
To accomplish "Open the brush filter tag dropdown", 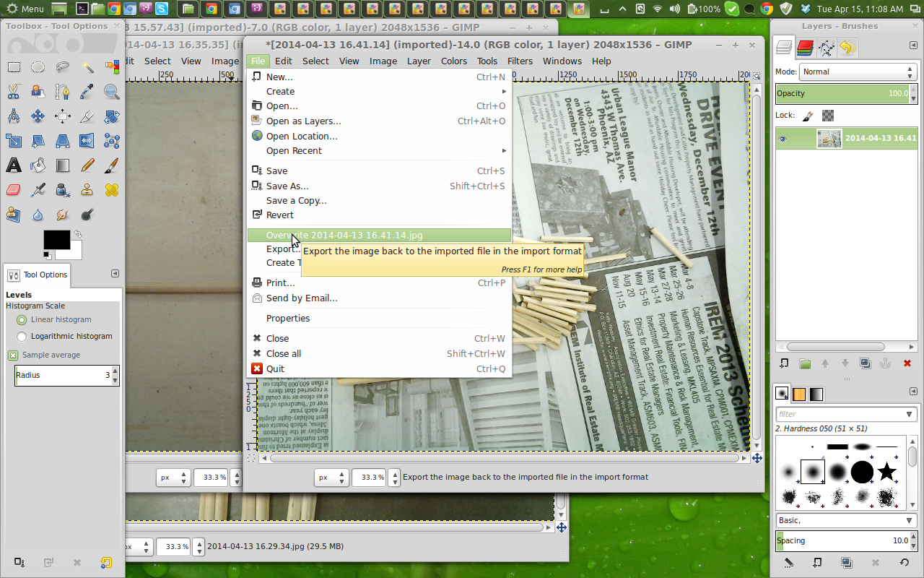I will [910, 414].
